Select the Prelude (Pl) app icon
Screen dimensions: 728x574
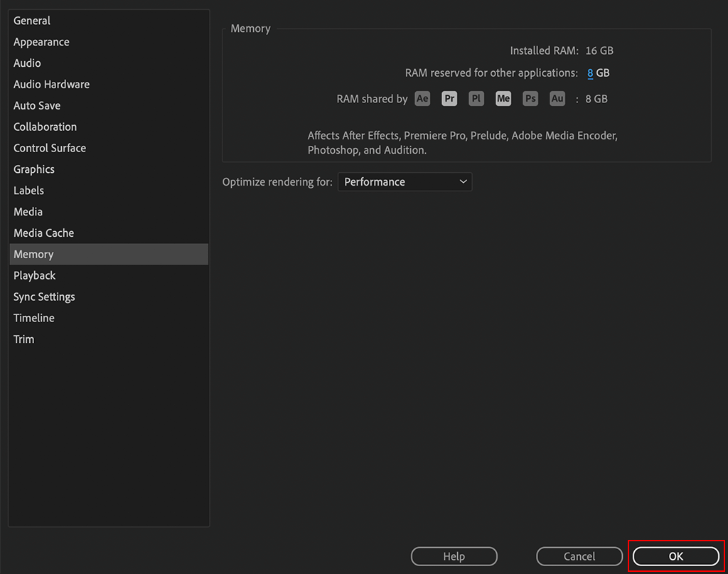click(x=476, y=98)
